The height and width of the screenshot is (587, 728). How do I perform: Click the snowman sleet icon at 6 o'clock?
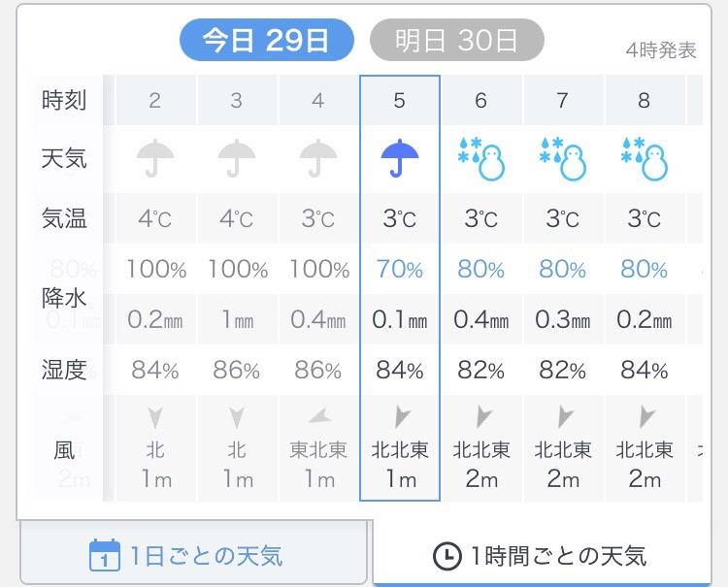click(481, 158)
